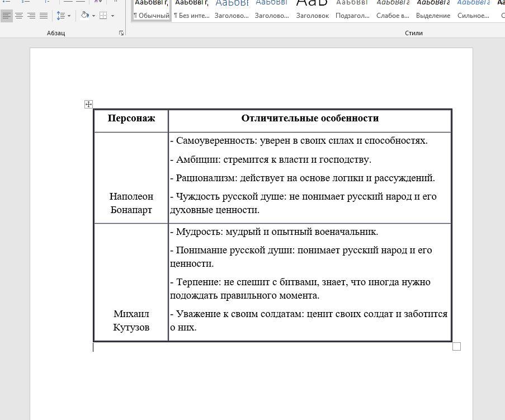Click the line spacing icon
Image resolution: width=505 pixels, height=420 pixels.
coord(60,15)
